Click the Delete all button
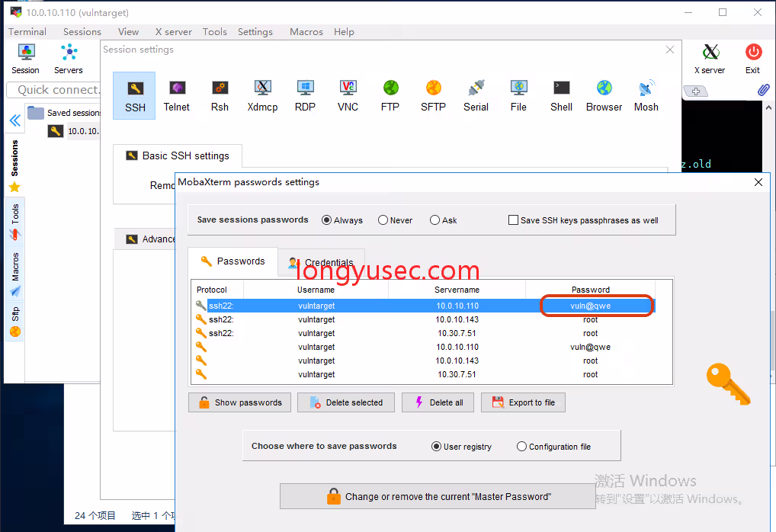Viewport: 776px width, 532px height. [438, 402]
